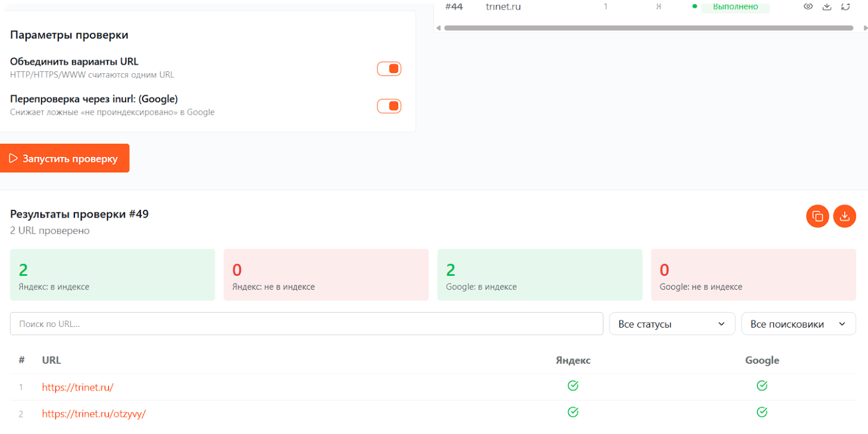868x434 pixels.
Task: Select the 'Яндекс: в индексе' summary card
Action: [x=112, y=275]
